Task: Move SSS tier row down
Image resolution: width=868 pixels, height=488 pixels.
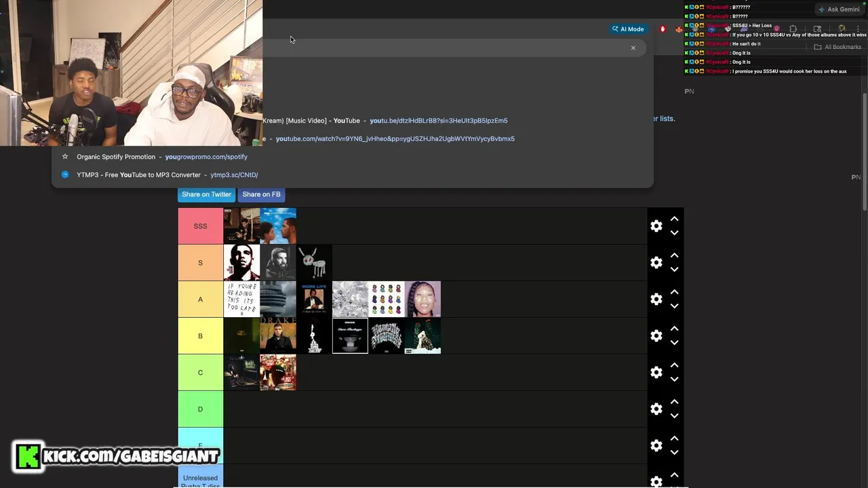Action: tap(675, 233)
